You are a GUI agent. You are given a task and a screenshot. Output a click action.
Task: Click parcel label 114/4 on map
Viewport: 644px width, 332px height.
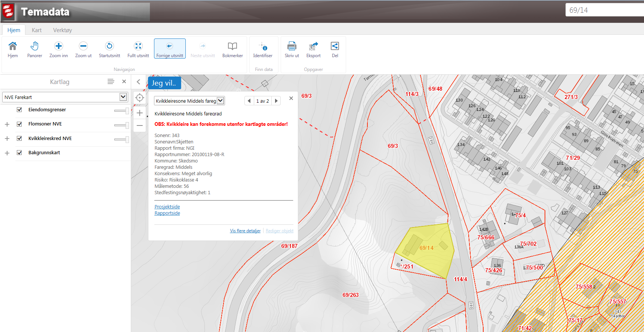pyautogui.click(x=460, y=279)
